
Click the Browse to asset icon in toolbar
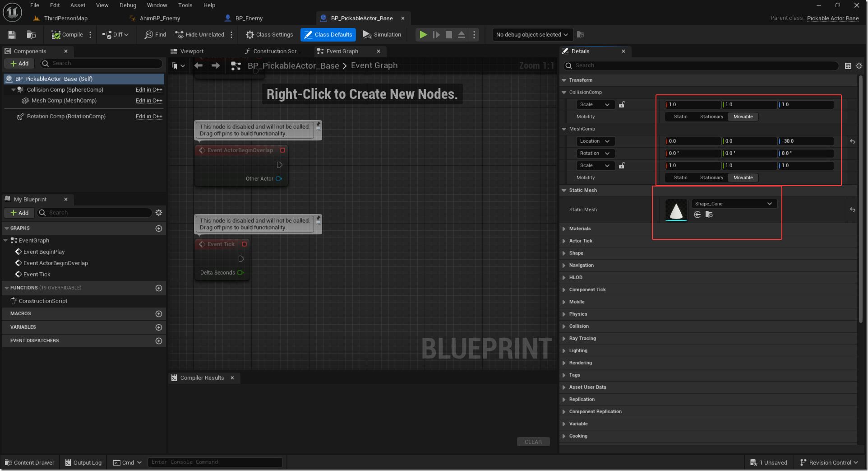click(x=31, y=35)
